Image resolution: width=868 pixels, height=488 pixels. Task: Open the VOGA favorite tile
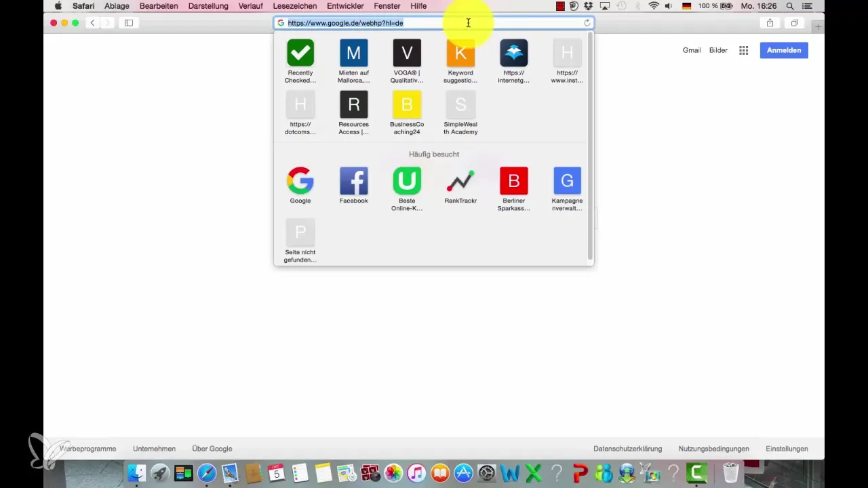point(407,61)
